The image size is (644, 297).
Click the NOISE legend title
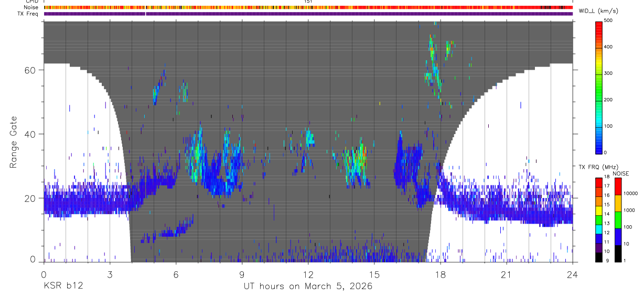click(620, 173)
